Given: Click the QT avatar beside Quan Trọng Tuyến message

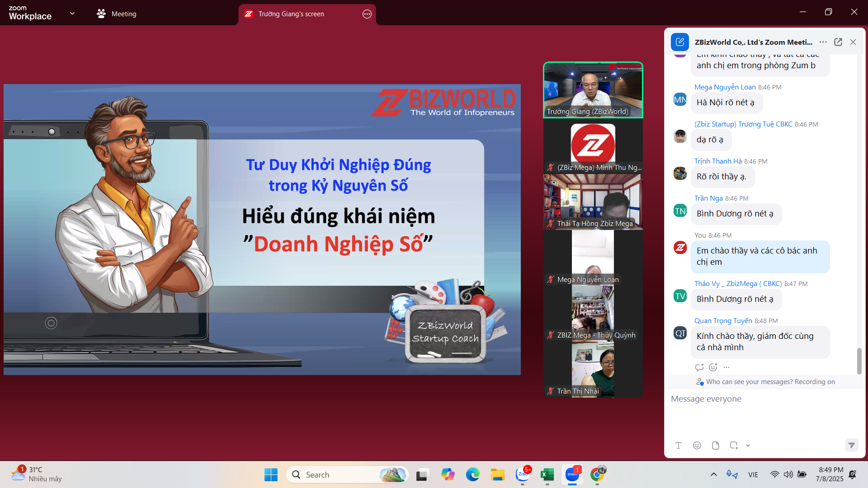Looking at the screenshot, I should pyautogui.click(x=680, y=333).
